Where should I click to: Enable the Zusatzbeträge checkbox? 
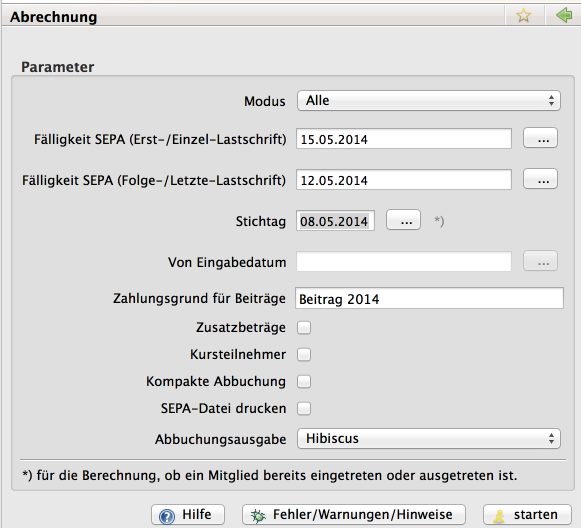coord(304,328)
